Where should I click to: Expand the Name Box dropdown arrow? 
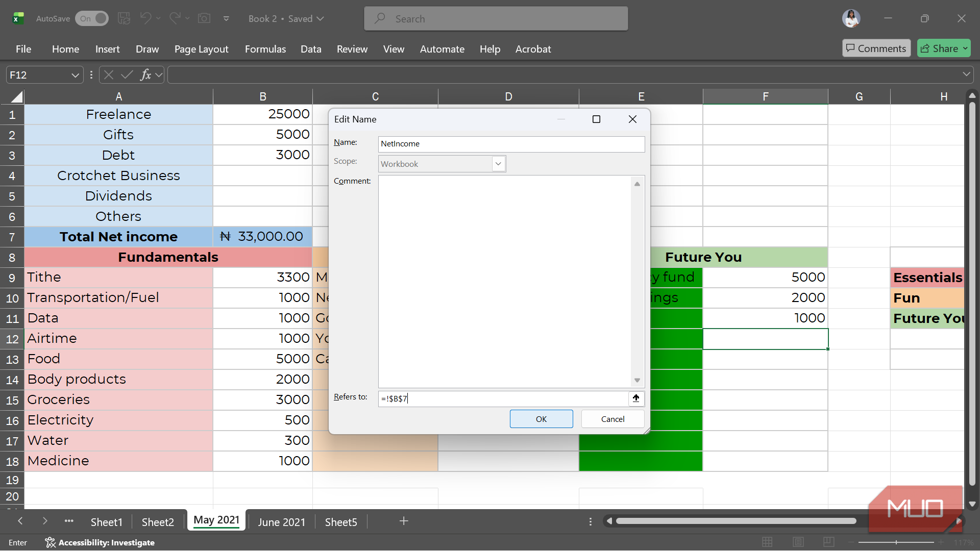pyautogui.click(x=75, y=75)
